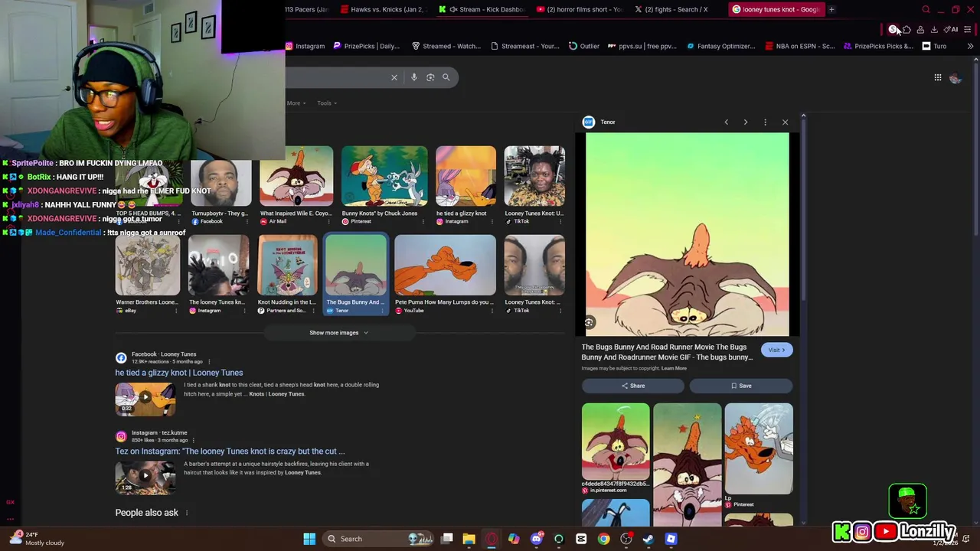
Task: Click the Visit button for Tenor GIF
Action: [776, 350]
